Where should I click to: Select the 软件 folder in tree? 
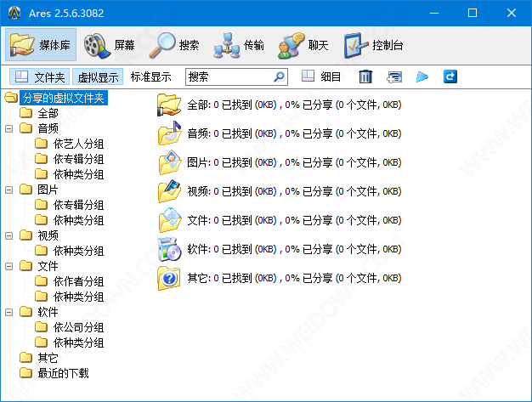click(x=48, y=312)
